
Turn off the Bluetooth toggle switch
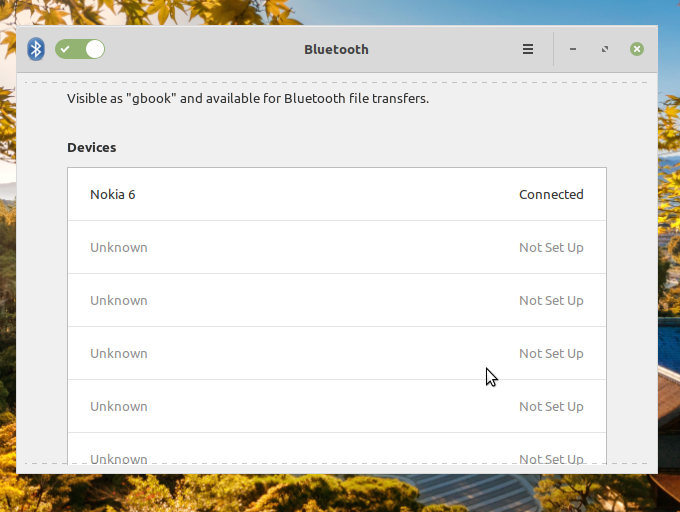pyautogui.click(x=80, y=49)
